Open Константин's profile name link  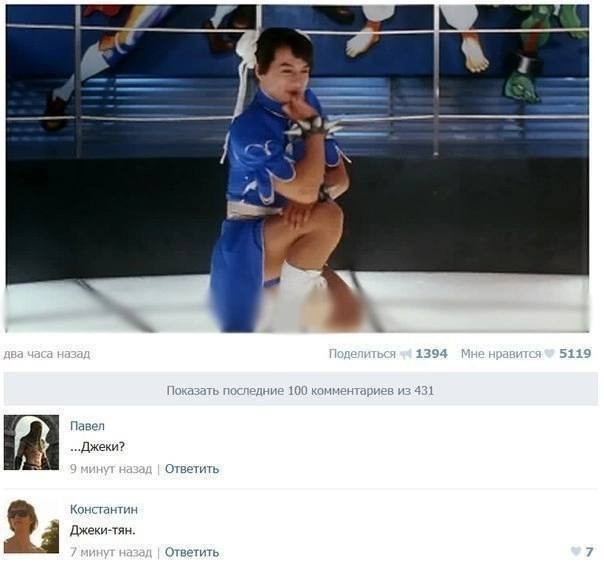point(104,509)
